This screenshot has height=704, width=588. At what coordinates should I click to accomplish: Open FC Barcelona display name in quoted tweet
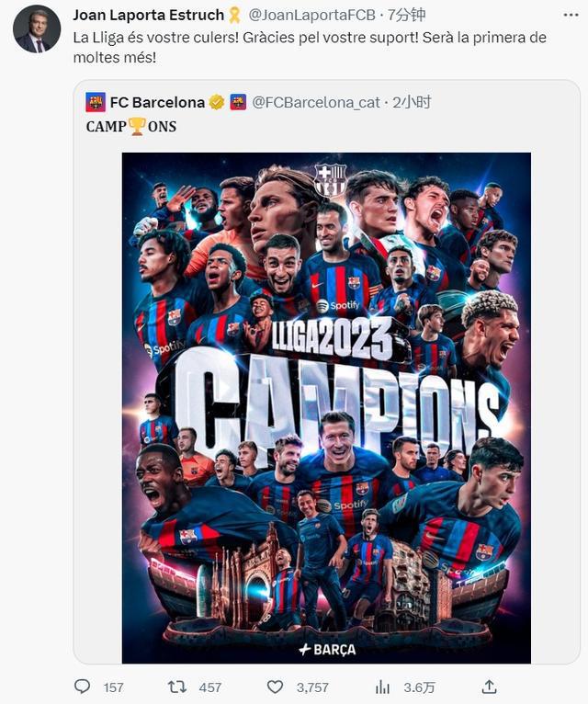click(x=157, y=102)
